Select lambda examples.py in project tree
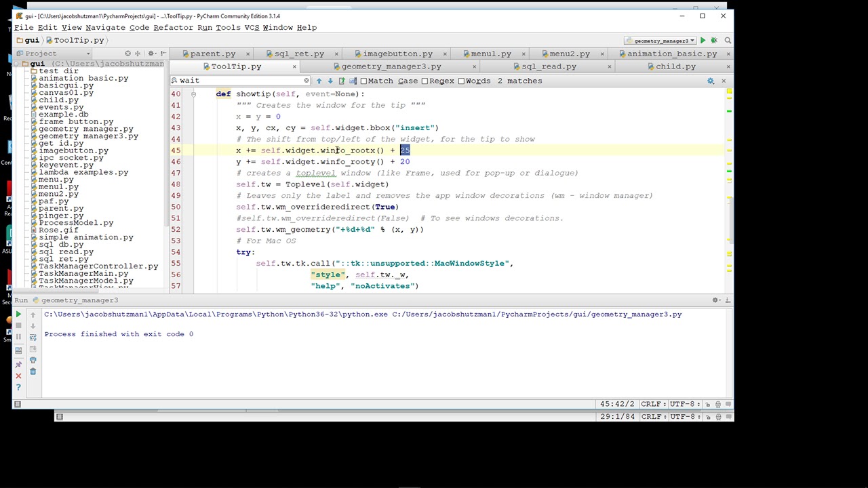868x488 pixels. tap(83, 172)
